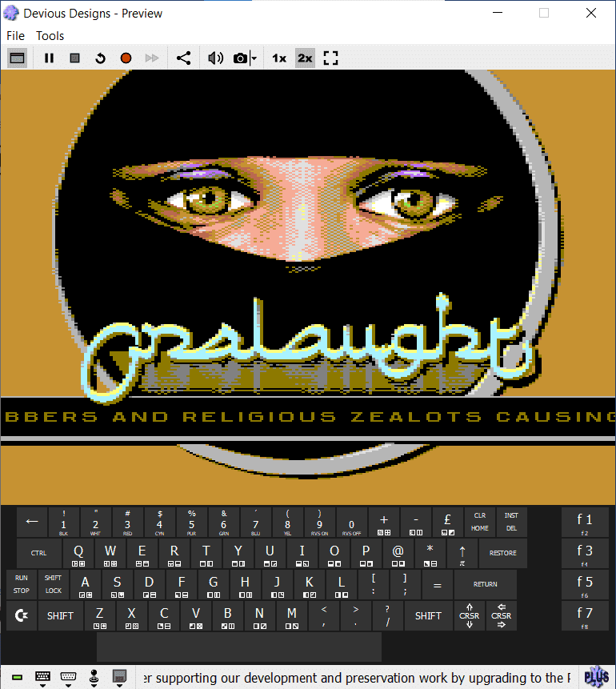Click the colon bracket key
This screenshot has height=689, width=616.
[373, 584]
